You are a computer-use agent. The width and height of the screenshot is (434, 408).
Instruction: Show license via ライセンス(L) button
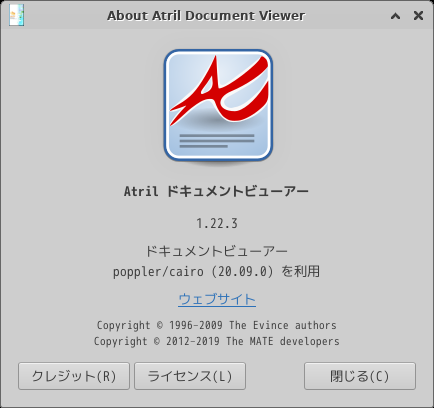[x=190, y=376]
